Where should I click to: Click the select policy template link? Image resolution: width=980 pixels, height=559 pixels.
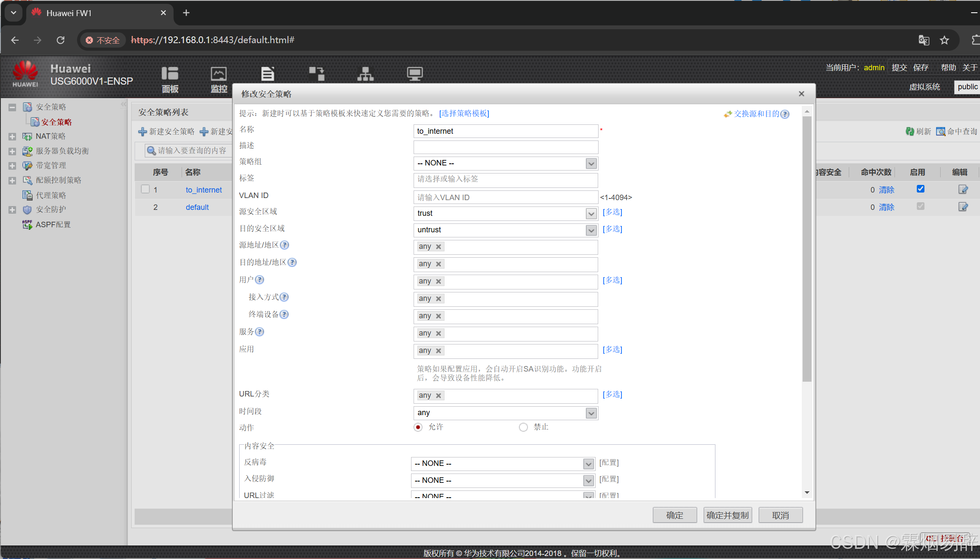[464, 113]
